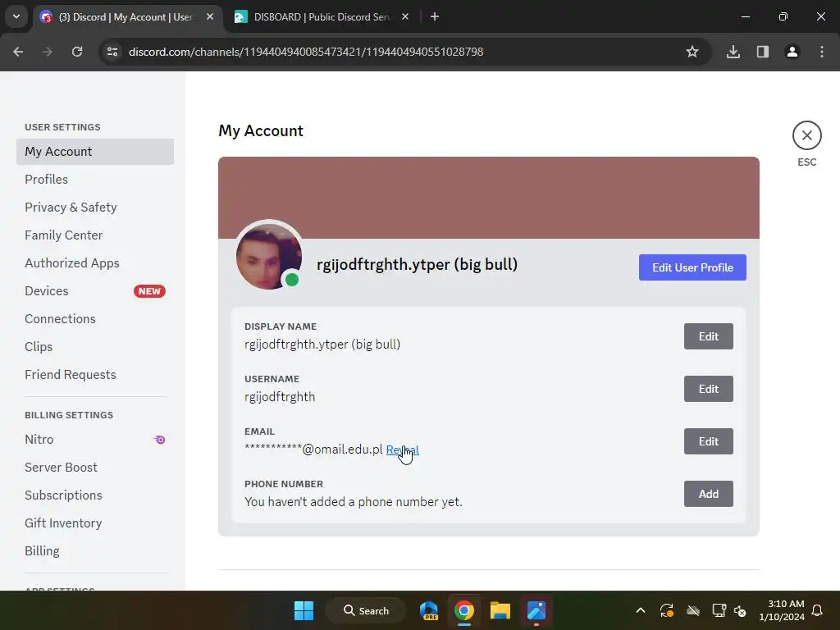Viewport: 840px width, 630px height.
Task: Click the My Account heading
Action: [261, 130]
